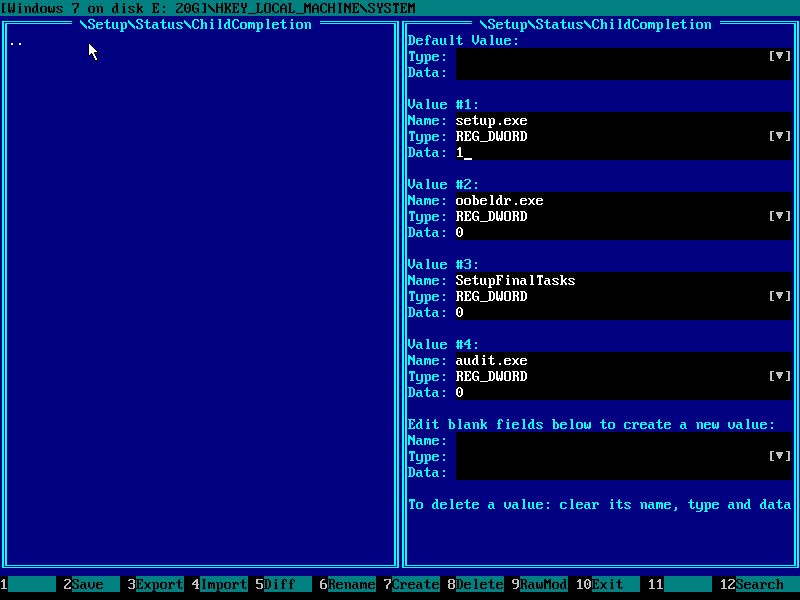This screenshot has width=800, height=600.
Task: Edit the data field of audit.exe
Action: click(x=623, y=392)
